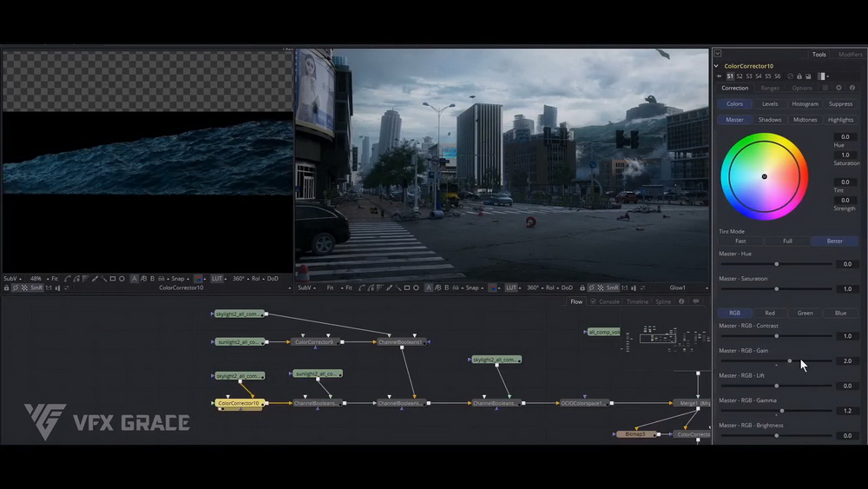Open Options tab in inspector

click(x=801, y=88)
